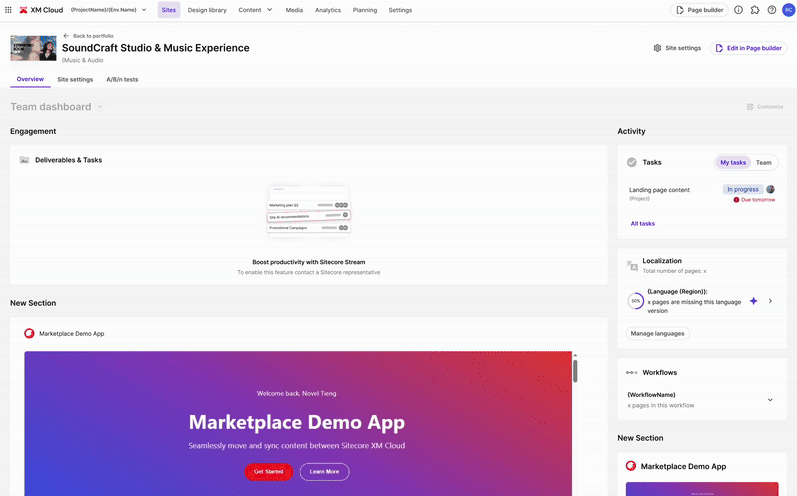The image size is (797, 496).
Task: Click the Site settings gear icon
Action: click(657, 48)
